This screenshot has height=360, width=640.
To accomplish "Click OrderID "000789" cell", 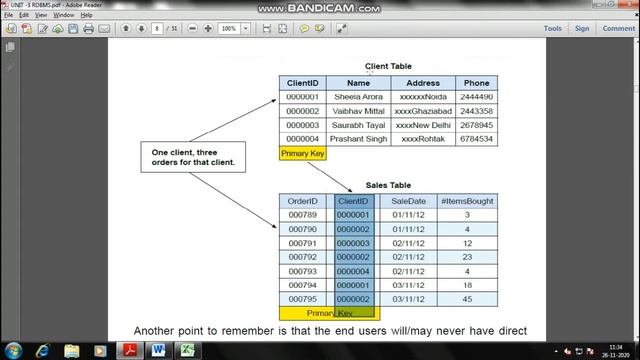I will point(302,215).
